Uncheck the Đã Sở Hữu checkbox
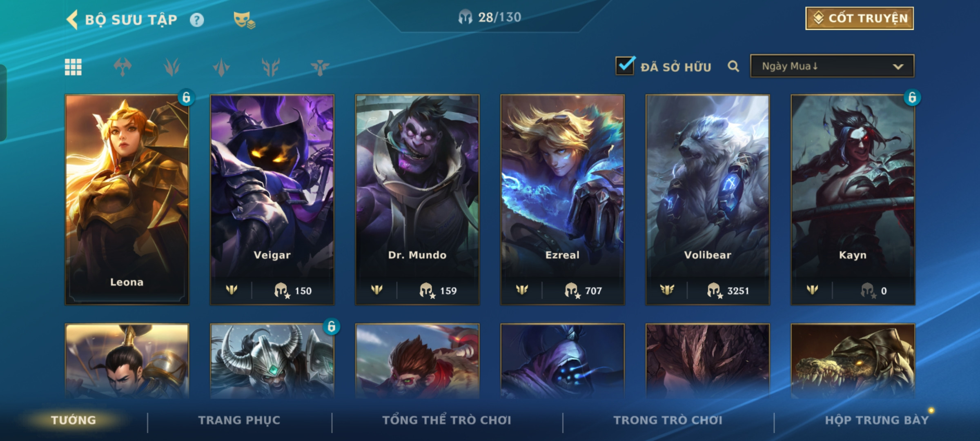 pos(625,65)
